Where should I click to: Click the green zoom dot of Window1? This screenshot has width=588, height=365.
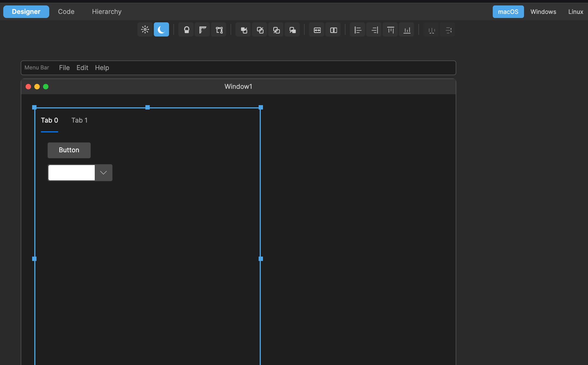coord(46,87)
